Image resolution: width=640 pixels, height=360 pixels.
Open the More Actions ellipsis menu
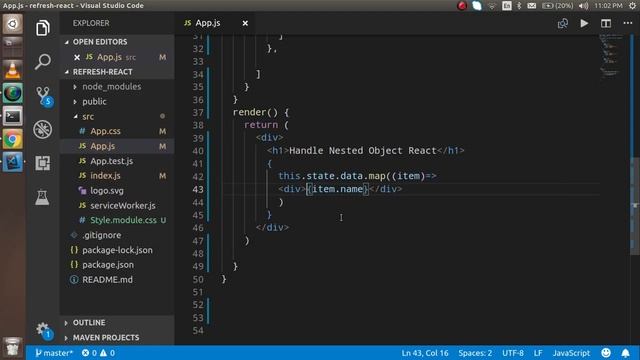[x=628, y=23]
